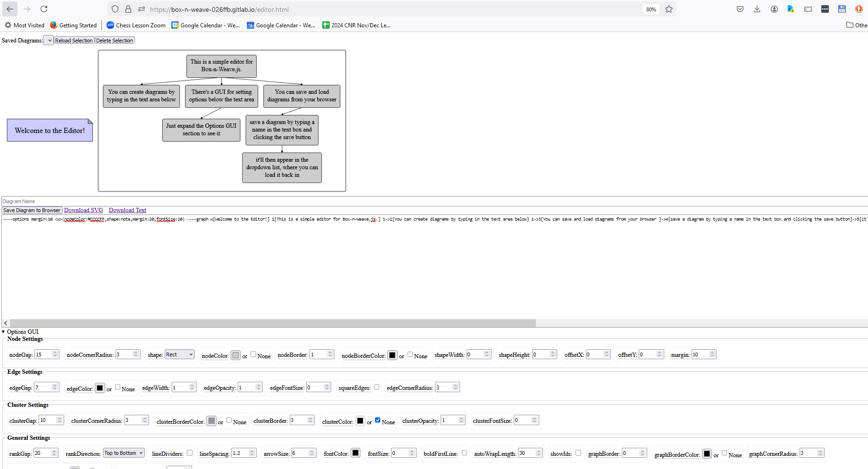
Task: Enable the boldFirstLine checkbox
Action: [464, 453]
